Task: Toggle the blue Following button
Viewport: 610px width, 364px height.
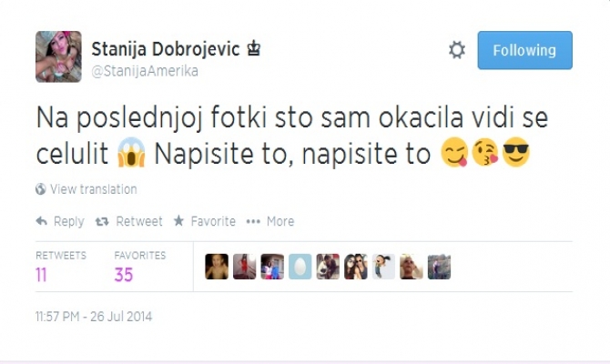Action: click(x=524, y=50)
